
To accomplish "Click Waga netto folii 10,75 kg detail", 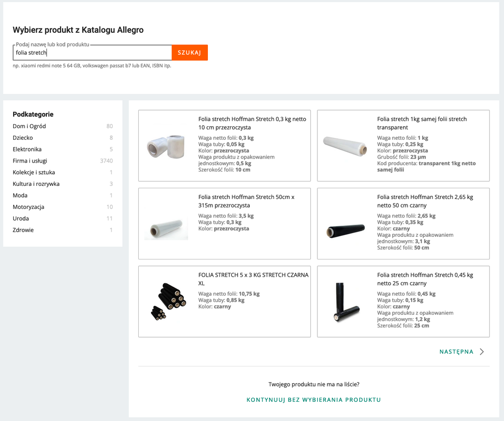I will pos(229,294).
